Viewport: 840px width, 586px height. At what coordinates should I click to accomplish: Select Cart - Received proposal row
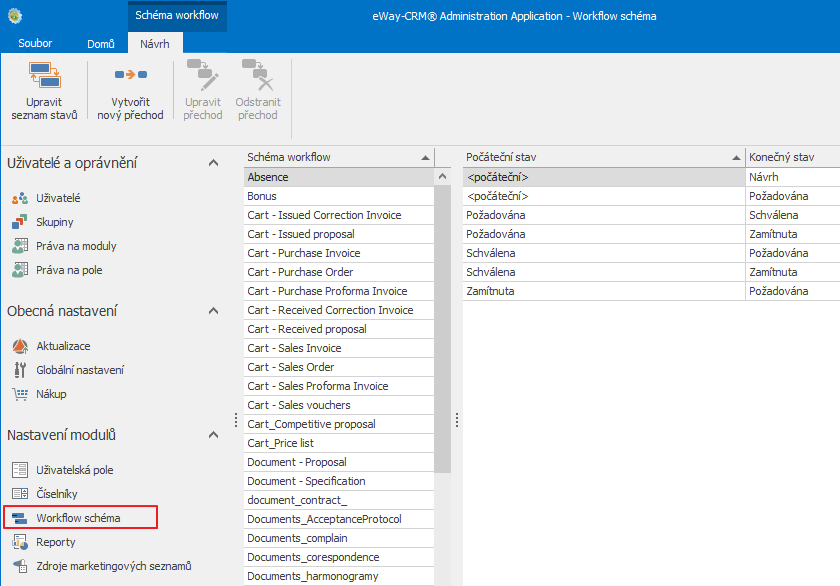click(339, 329)
